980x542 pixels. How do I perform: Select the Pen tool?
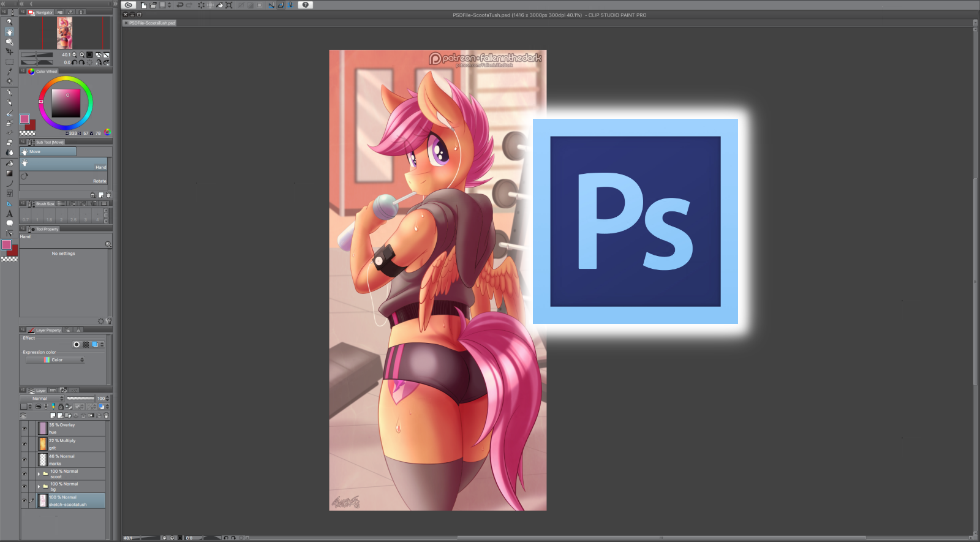click(x=9, y=93)
